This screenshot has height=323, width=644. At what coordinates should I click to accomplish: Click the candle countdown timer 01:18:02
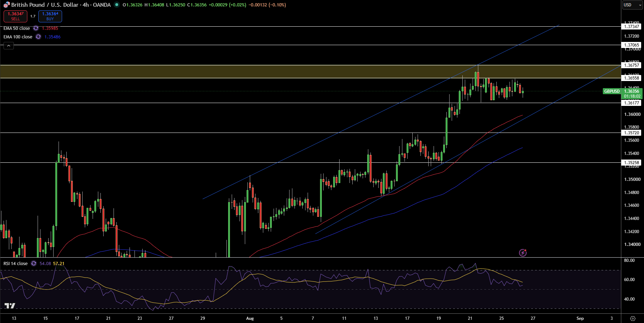[632, 96]
